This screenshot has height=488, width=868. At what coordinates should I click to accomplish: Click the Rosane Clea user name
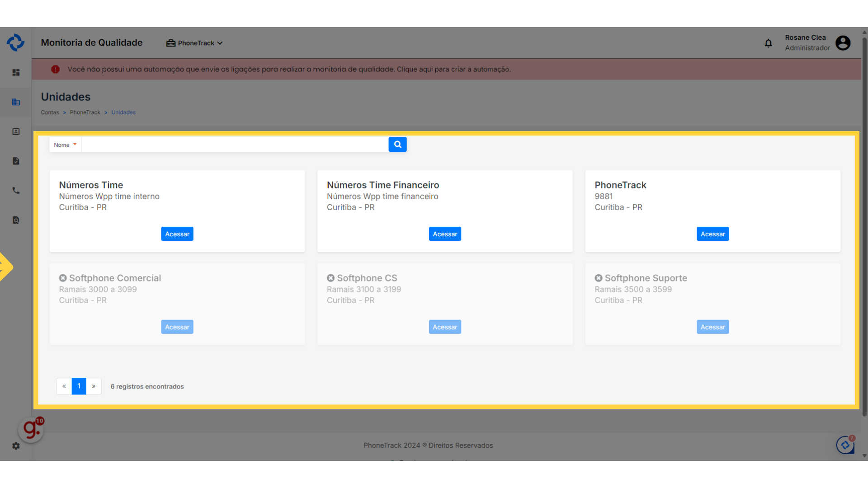pyautogui.click(x=805, y=38)
